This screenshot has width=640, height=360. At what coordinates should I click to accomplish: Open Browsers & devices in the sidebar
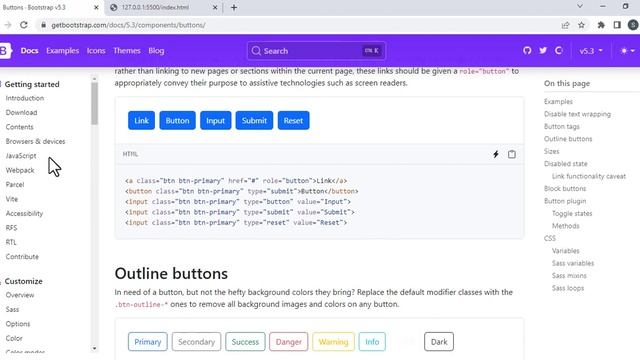[x=35, y=141]
